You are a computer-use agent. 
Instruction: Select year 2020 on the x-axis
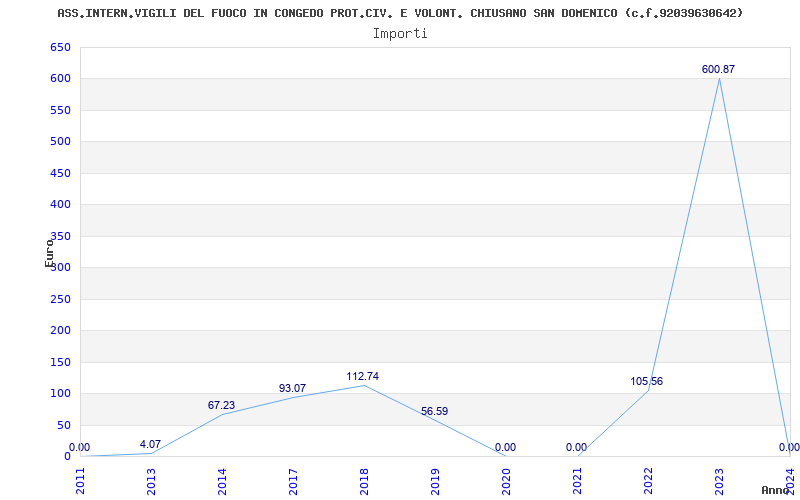click(506, 480)
